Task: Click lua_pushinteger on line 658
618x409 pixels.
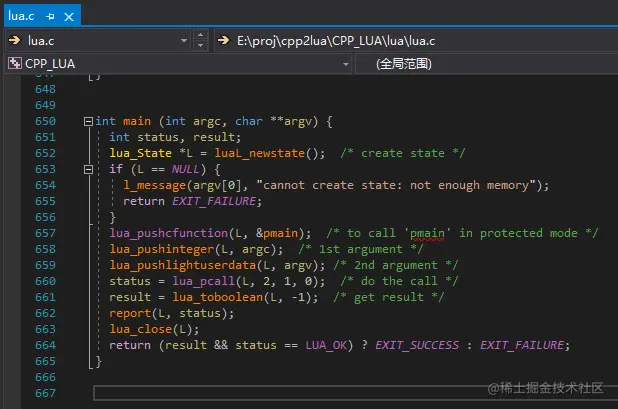Action: click(162, 249)
